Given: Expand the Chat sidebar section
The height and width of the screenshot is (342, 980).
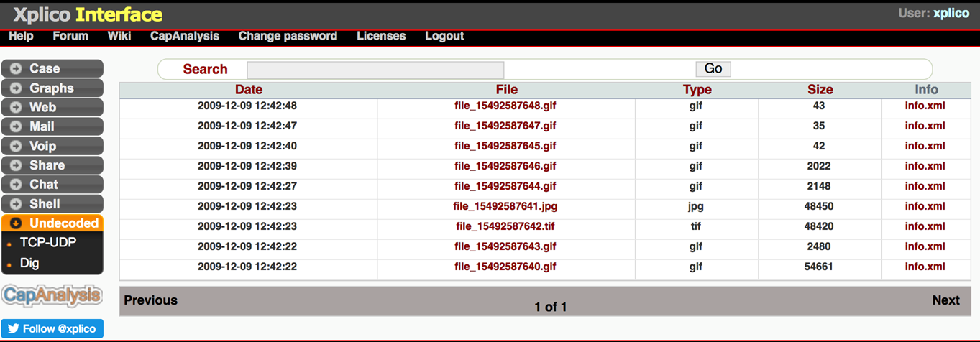Looking at the screenshot, I should tap(52, 185).
